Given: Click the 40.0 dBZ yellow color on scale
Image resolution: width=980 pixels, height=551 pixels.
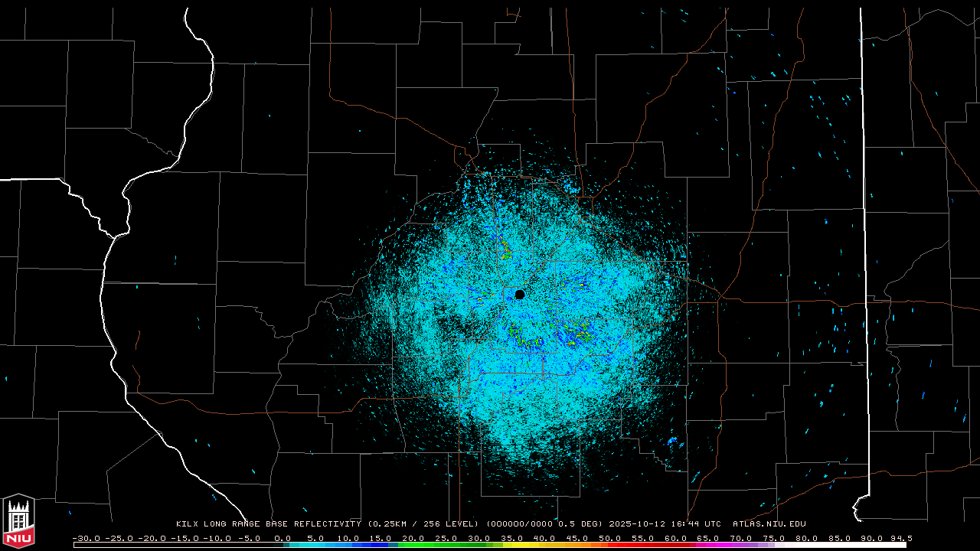Looking at the screenshot, I should point(544,545).
